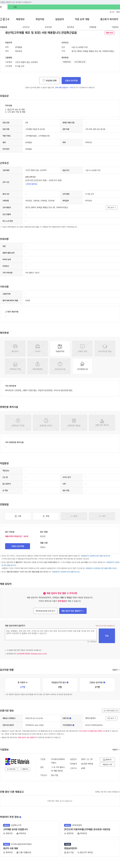Open the 출산휴가·육아휴직 menu

click(x=109, y=19)
